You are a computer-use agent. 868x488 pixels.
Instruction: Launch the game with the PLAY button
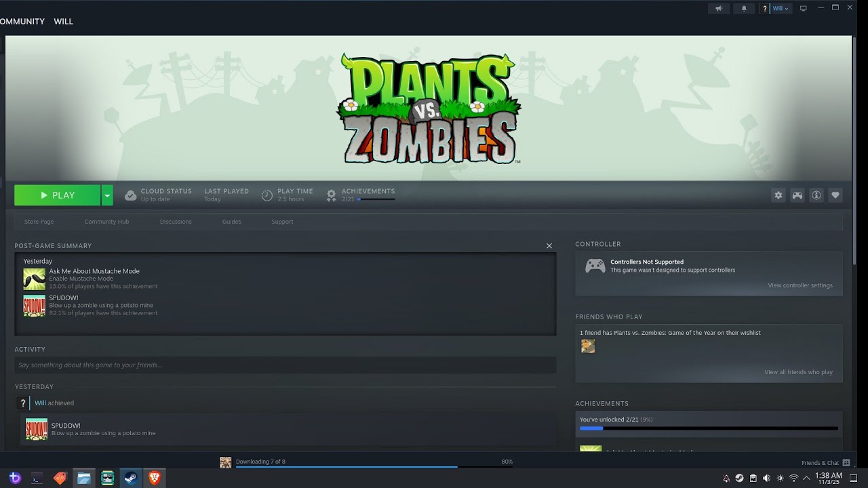click(57, 195)
